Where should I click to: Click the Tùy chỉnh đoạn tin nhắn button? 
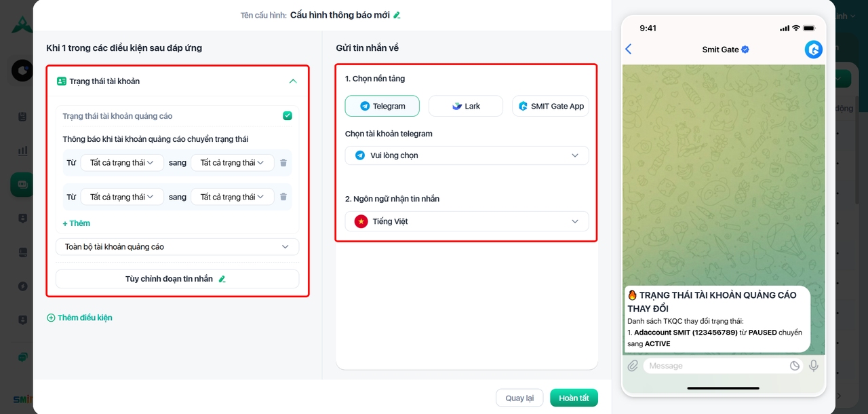pos(177,279)
